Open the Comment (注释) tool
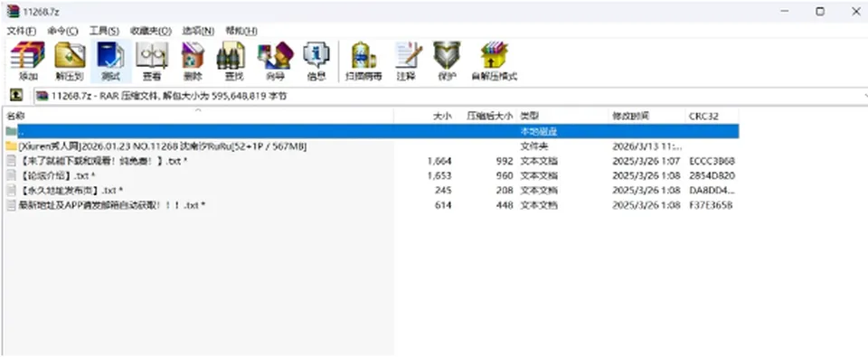This screenshot has width=868, height=357. pyautogui.click(x=406, y=61)
